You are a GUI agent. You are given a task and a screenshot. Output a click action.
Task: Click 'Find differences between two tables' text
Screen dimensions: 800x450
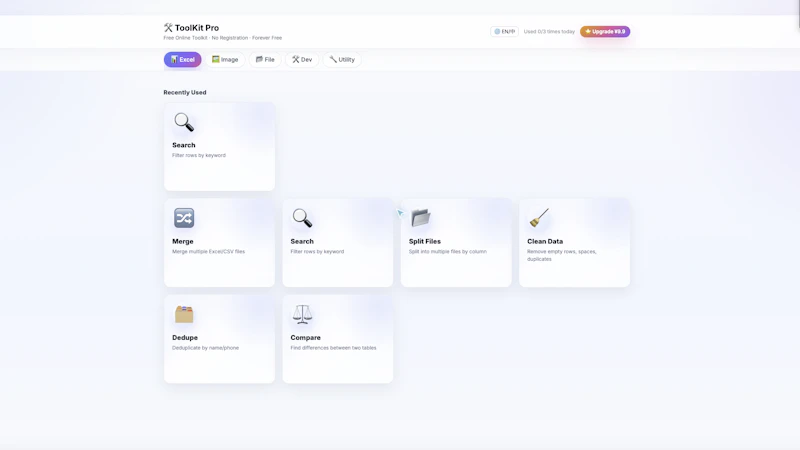click(333, 348)
